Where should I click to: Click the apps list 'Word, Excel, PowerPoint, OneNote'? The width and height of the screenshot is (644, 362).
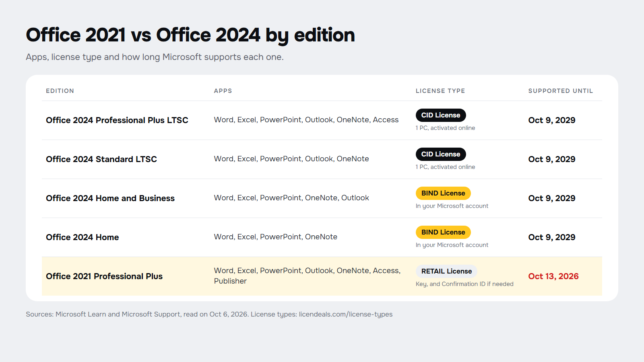point(276,237)
